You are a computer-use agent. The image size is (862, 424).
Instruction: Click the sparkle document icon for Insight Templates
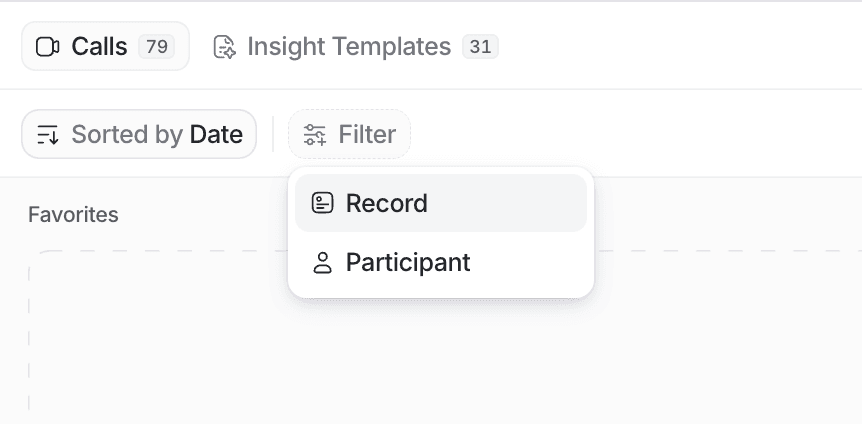(x=224, y=47)
